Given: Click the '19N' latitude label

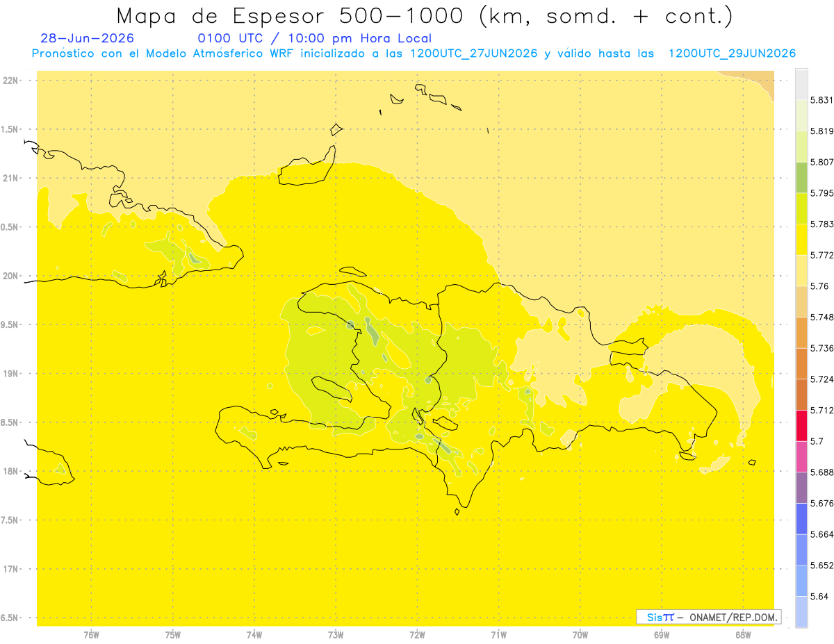Looking at the screenshot, I should click(12, 374).
